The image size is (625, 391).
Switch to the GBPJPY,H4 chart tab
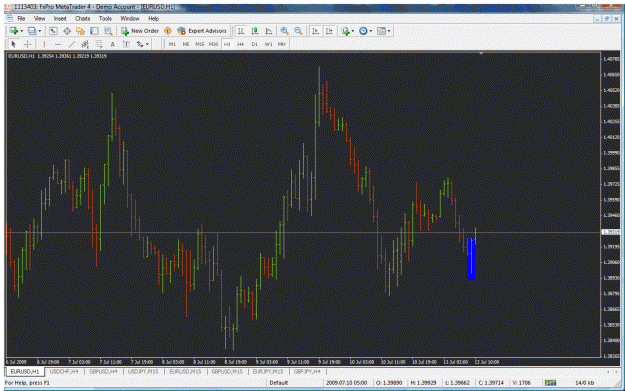[x=307, y=371]
